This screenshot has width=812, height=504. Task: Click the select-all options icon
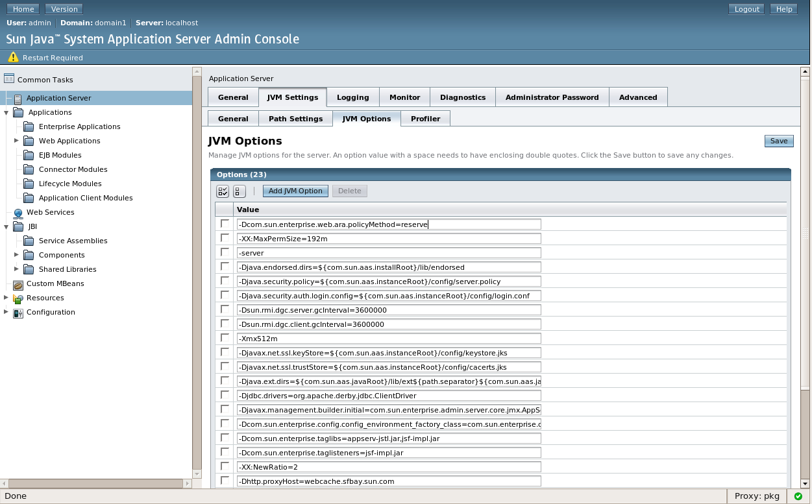(223, 191)
